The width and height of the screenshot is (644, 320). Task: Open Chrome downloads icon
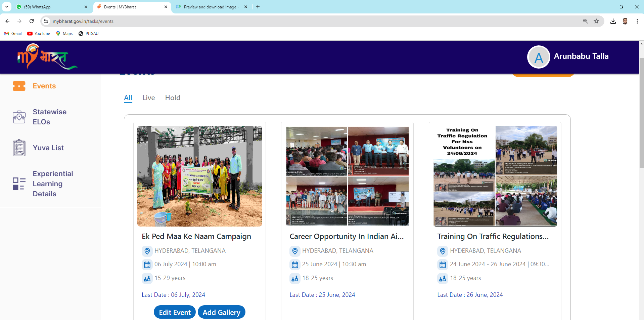point(613,21)
